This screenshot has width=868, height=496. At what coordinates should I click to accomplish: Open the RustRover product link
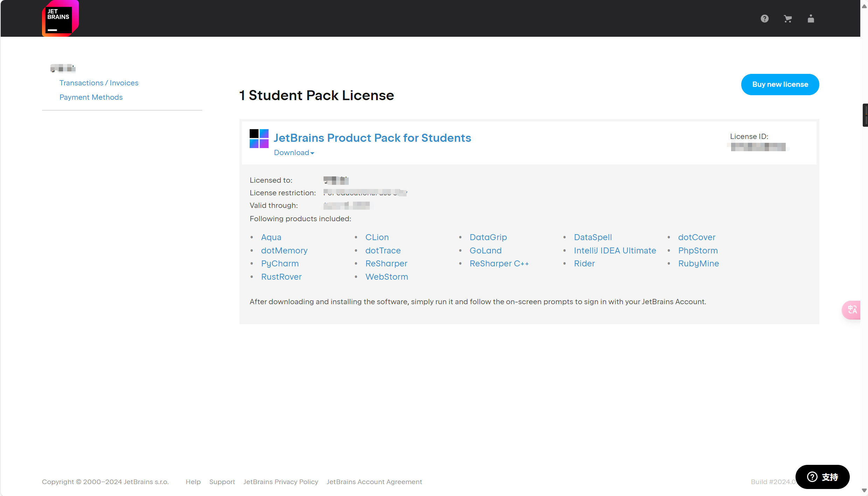click(x=281, y=277)
